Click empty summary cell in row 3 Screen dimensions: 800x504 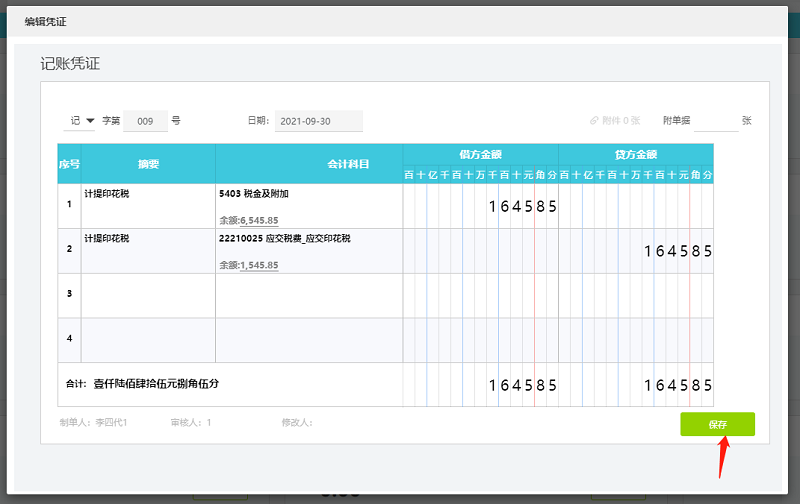pos(147,295)
